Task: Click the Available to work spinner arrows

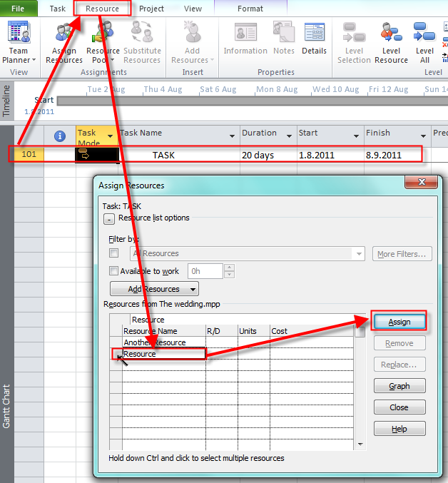Action: (229, 271)
